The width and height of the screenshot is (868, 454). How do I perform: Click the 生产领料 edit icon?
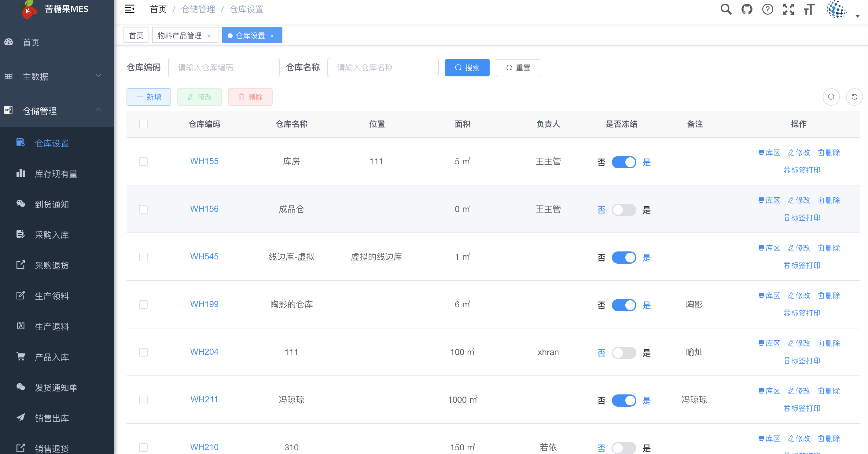(21, 295)
